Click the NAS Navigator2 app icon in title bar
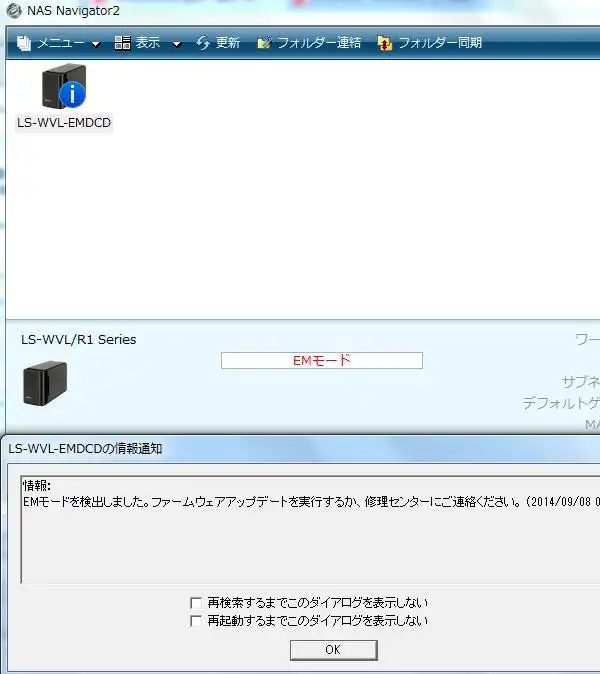This screenshot has height=674, width=600. (x=14, y=11)
